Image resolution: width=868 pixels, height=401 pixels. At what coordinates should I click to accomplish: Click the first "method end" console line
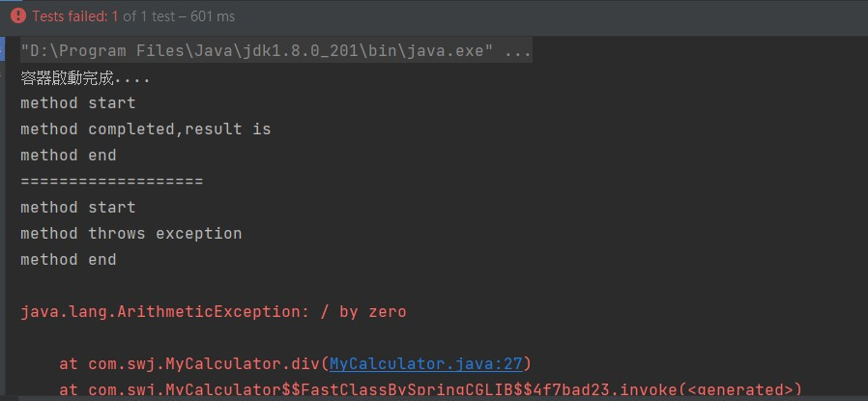pos(68,156)
